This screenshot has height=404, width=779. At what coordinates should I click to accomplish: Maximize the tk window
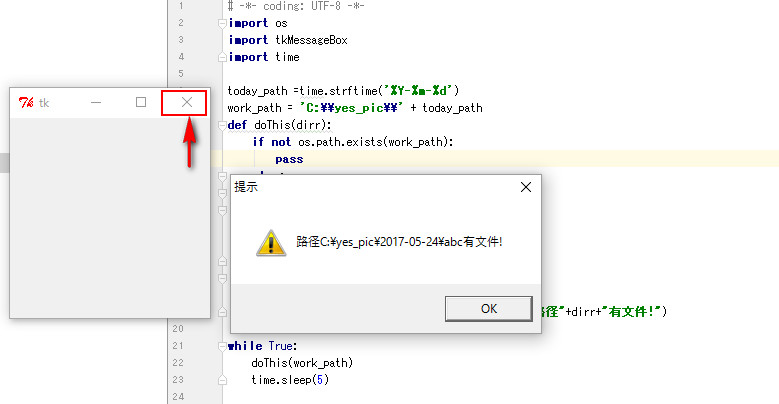pos(141,102)
